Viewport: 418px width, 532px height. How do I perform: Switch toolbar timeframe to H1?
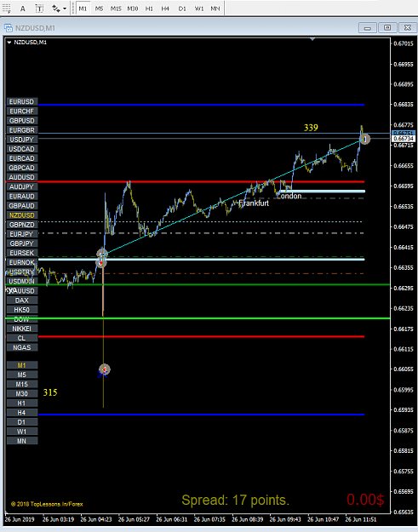(x=149, y=9)
